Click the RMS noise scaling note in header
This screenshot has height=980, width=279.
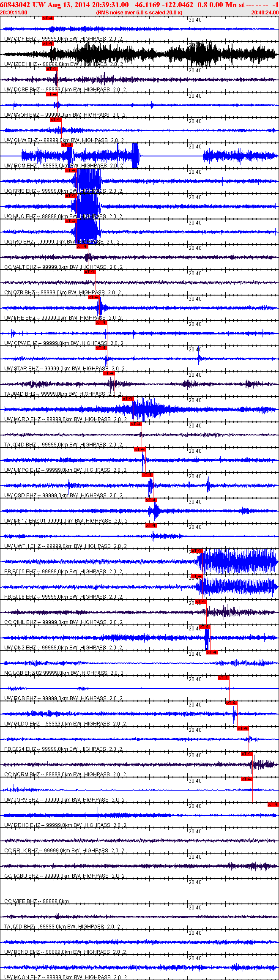point(139,13)
